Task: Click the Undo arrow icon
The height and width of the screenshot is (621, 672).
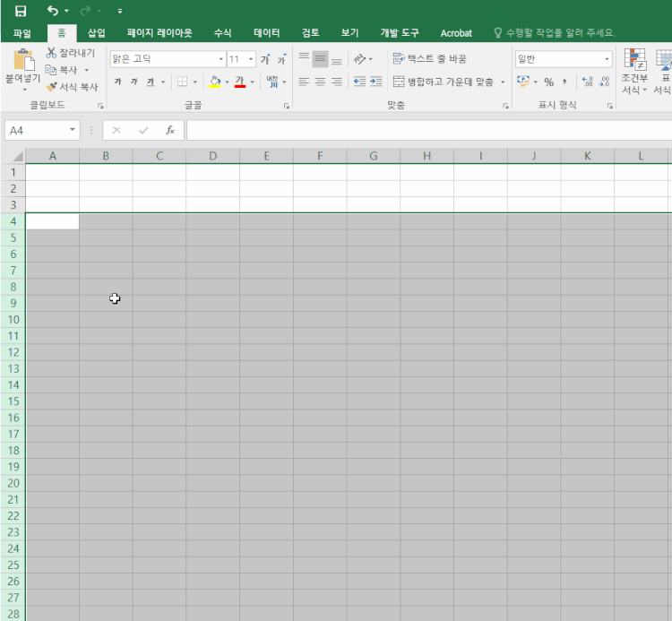Action: pyautogui.click(x=53, y=11)
